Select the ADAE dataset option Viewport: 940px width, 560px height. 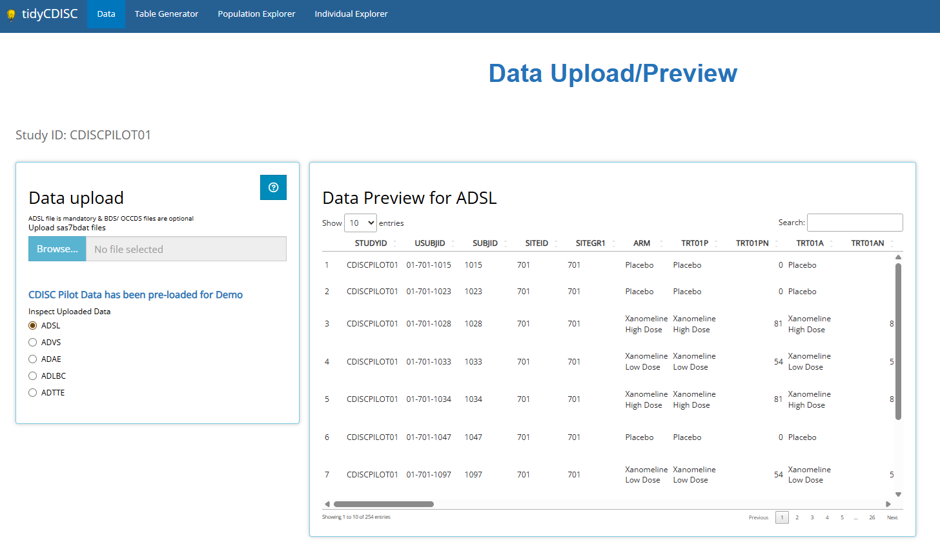[33, 359]
